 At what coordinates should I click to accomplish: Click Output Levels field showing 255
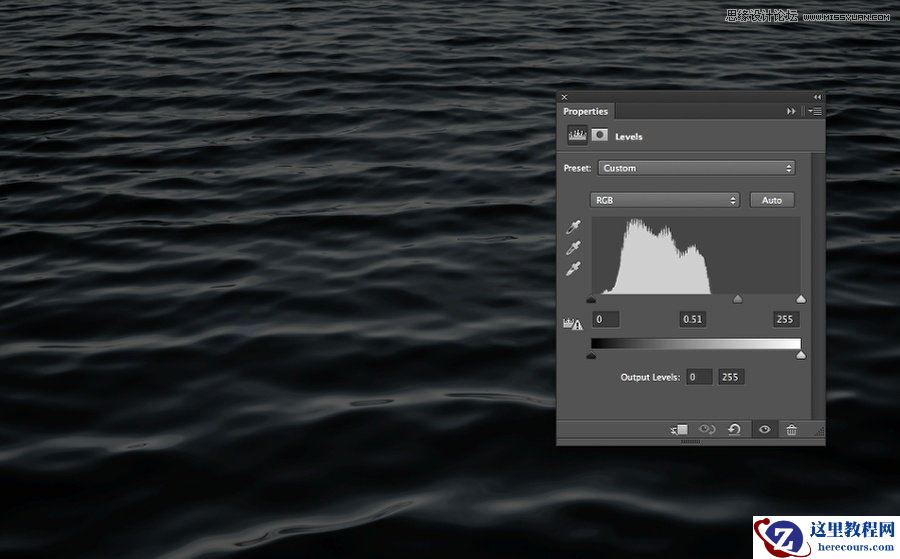point(731,377)
